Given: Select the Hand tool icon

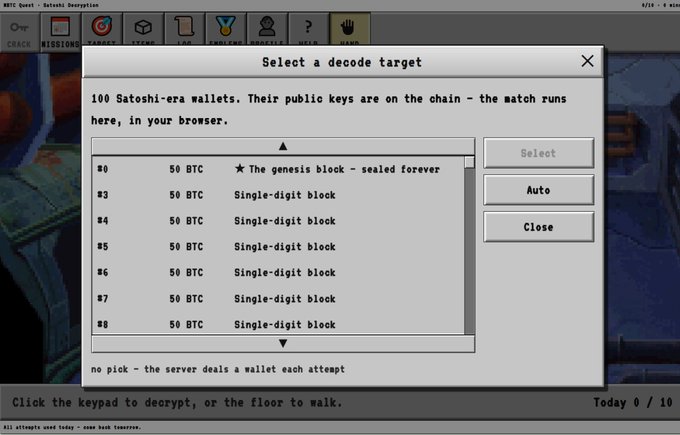Looking at the screenshot, I should tap(350, 29).
